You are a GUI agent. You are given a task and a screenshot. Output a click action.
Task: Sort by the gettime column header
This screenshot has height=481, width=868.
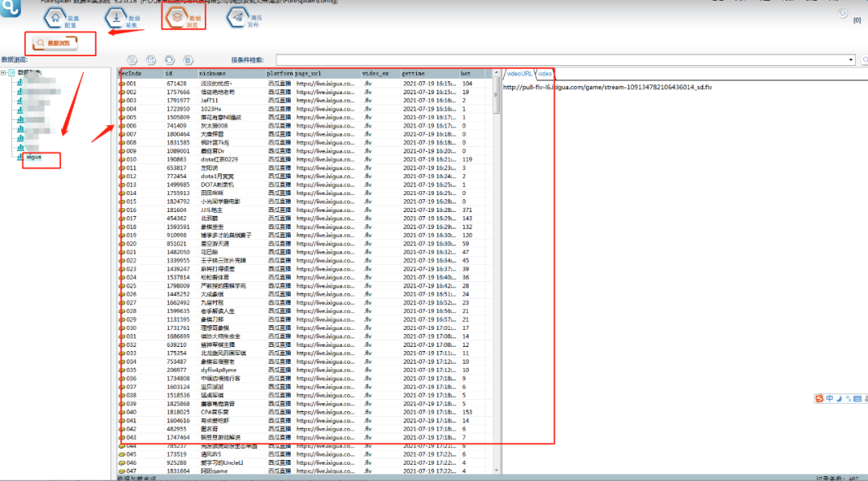429,74
